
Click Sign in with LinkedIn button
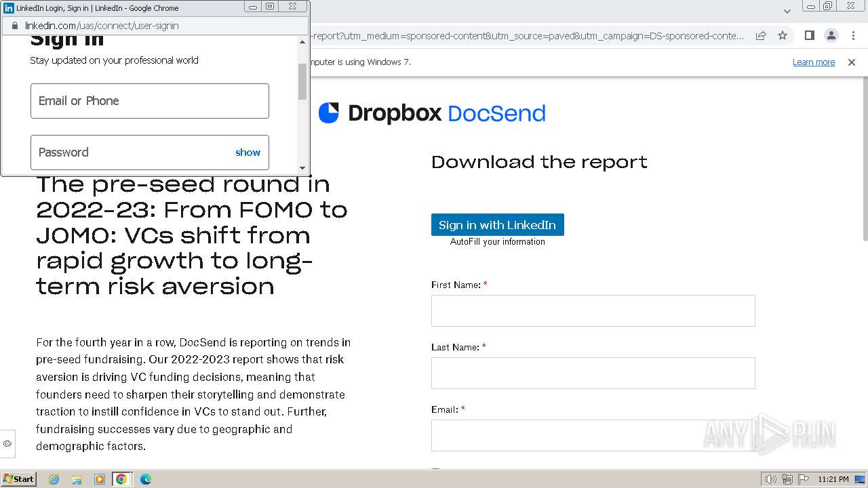pos(497,225)
